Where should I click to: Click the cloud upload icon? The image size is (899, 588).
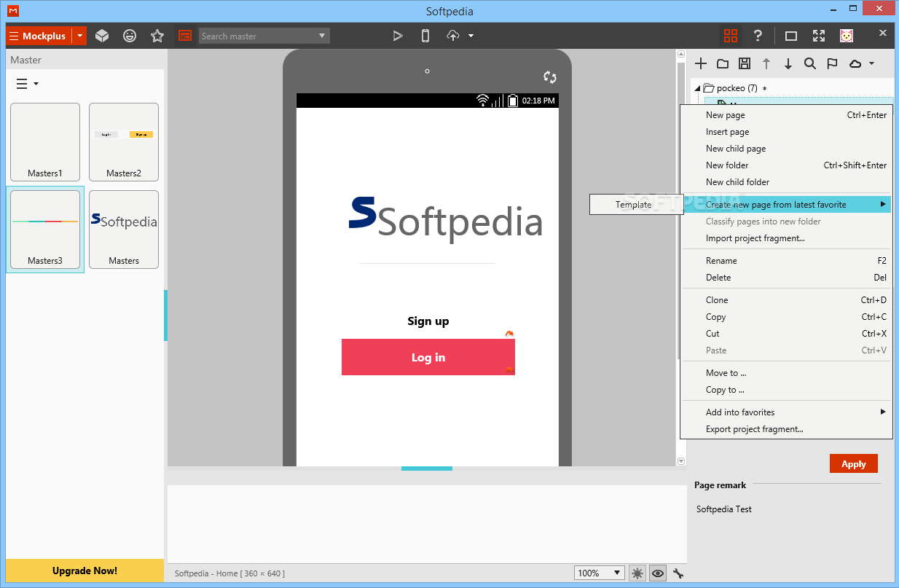tap(453, 36)
